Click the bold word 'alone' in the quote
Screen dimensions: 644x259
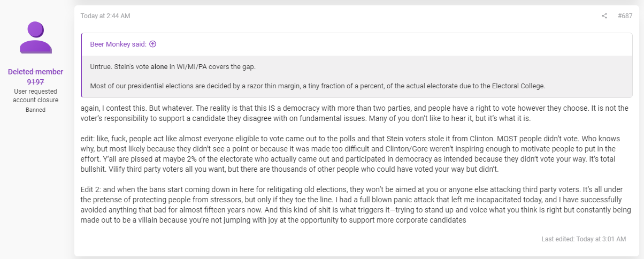pyautogui.click(x=159, y=67)
